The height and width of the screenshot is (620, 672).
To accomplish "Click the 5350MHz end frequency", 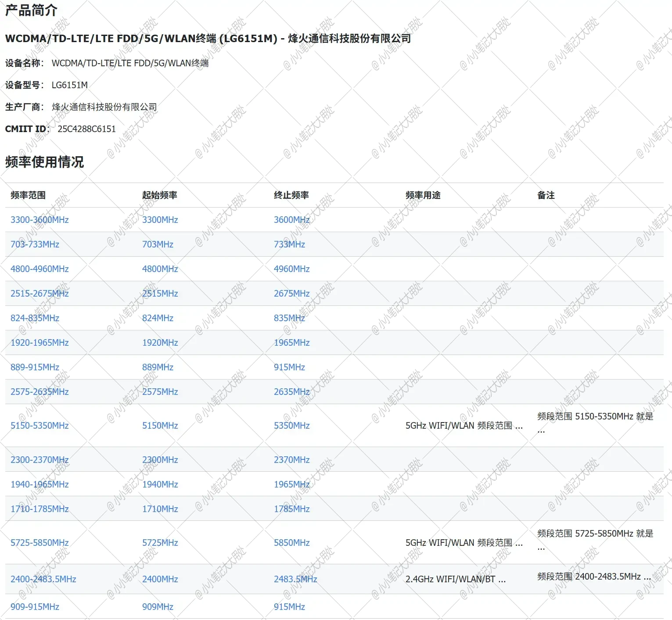I will pos(291,426).
